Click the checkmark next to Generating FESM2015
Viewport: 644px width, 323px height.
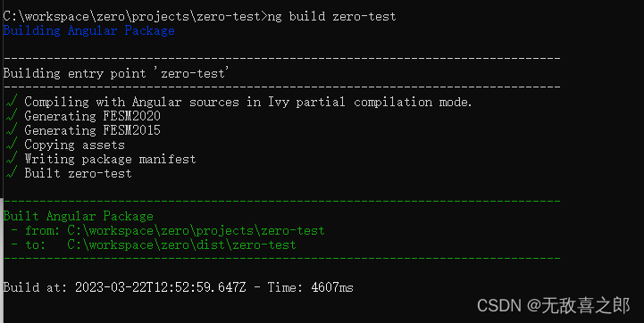tap(12, 130)
